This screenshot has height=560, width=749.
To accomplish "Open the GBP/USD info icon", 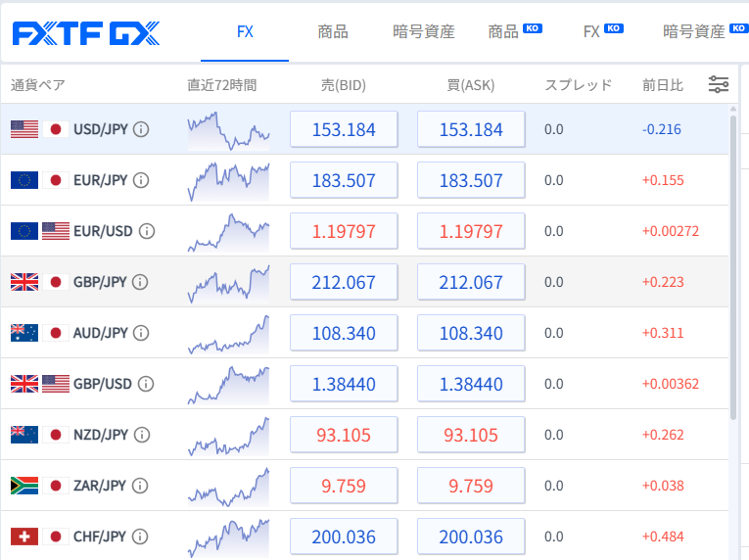I will (x=146, y=384).
